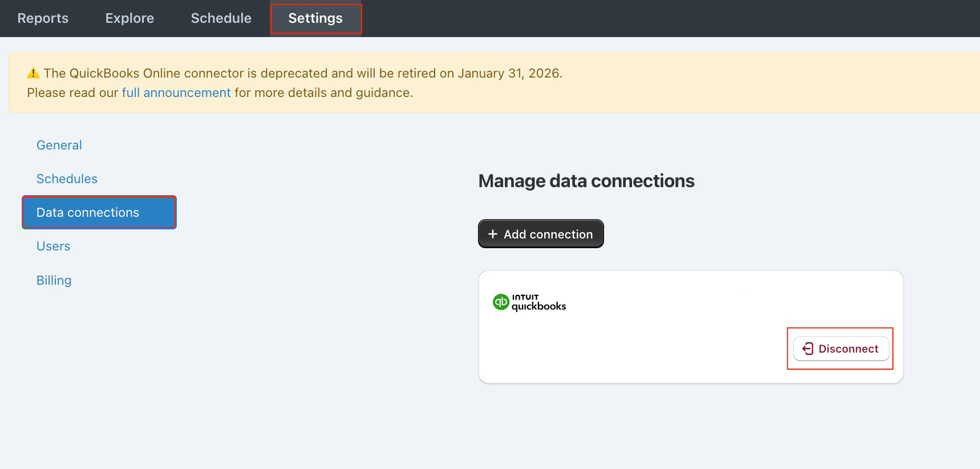Click the green QuickBooks logo icon

click(501, 302)
